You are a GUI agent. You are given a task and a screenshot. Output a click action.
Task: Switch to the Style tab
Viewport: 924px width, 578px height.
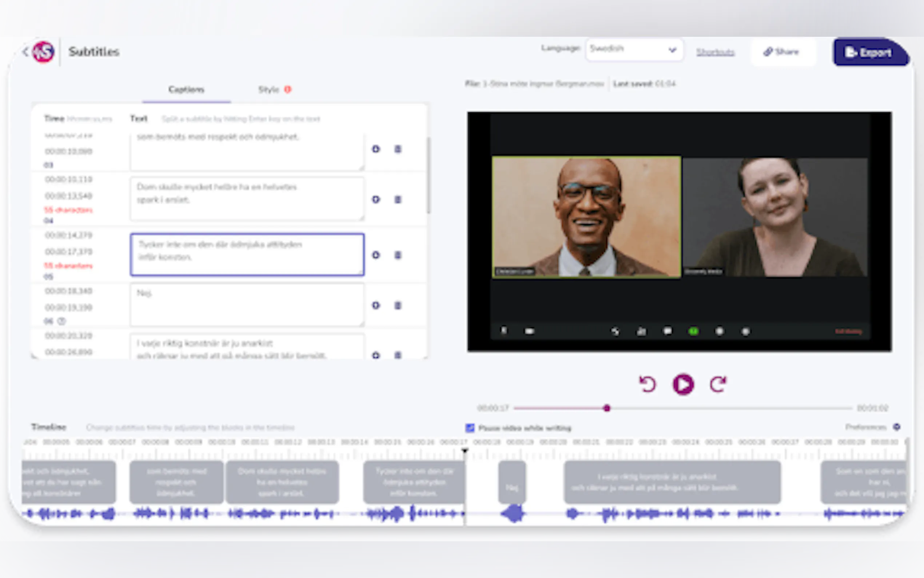[269, 90]
